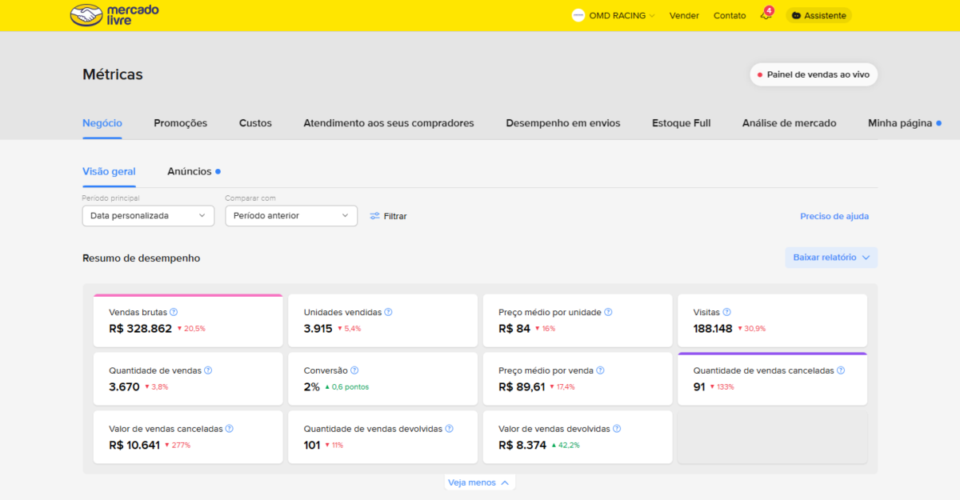960x500 pixels.
Task: Open the notifications bell icon
Action: click(x=766, y=15)
